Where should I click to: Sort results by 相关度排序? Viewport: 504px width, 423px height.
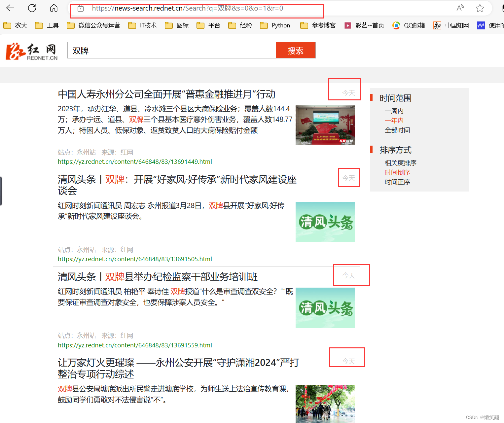tap(400, 163)
